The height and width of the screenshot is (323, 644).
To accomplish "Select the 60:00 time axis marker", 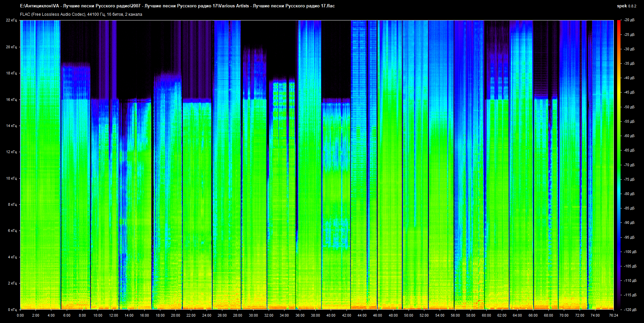I will coord(486,315).
